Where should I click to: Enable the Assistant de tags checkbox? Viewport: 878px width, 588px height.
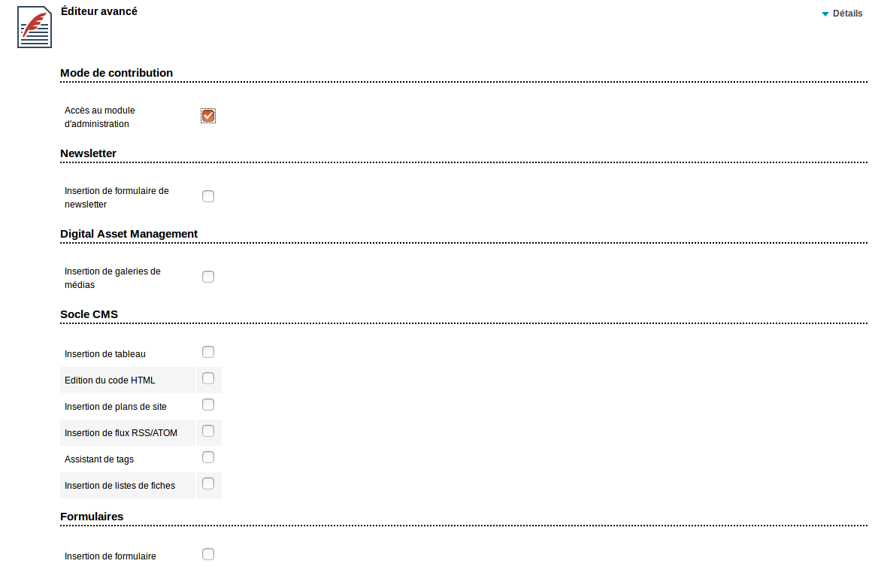click(x=208, y=457)
